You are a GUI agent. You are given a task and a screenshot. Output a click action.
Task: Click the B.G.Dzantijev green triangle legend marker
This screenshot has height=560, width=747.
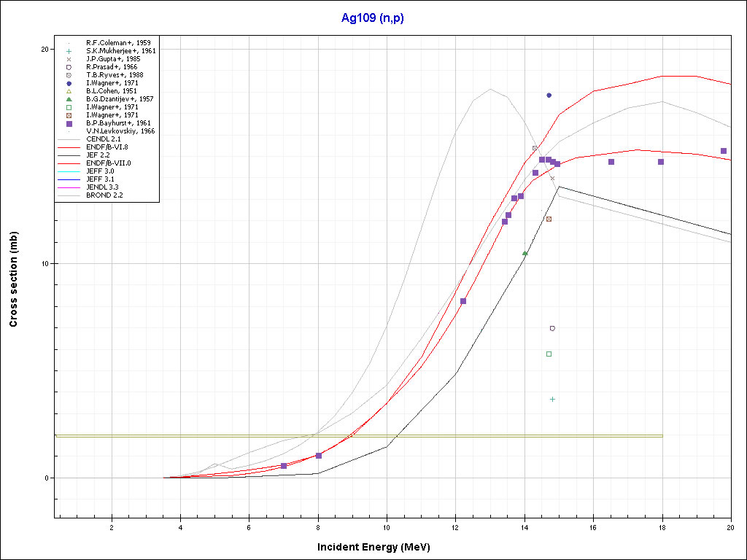[x=69, y=99]
